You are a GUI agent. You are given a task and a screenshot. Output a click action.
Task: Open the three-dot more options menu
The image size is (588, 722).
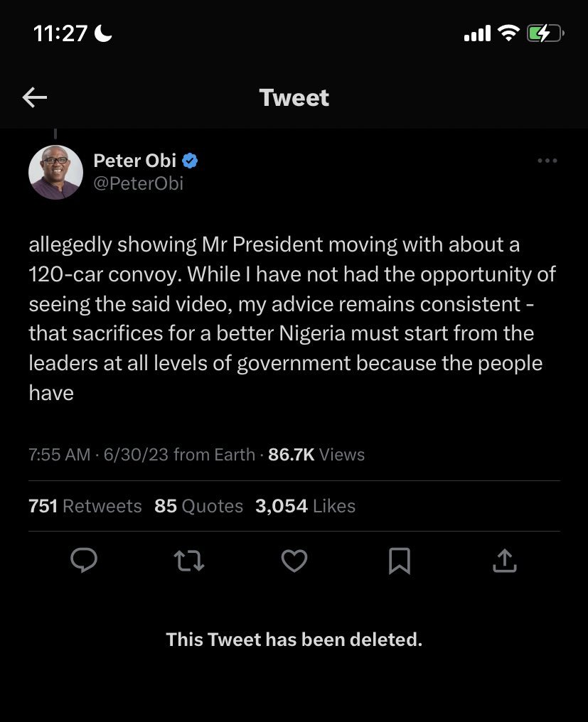click(x=547, y=161)
